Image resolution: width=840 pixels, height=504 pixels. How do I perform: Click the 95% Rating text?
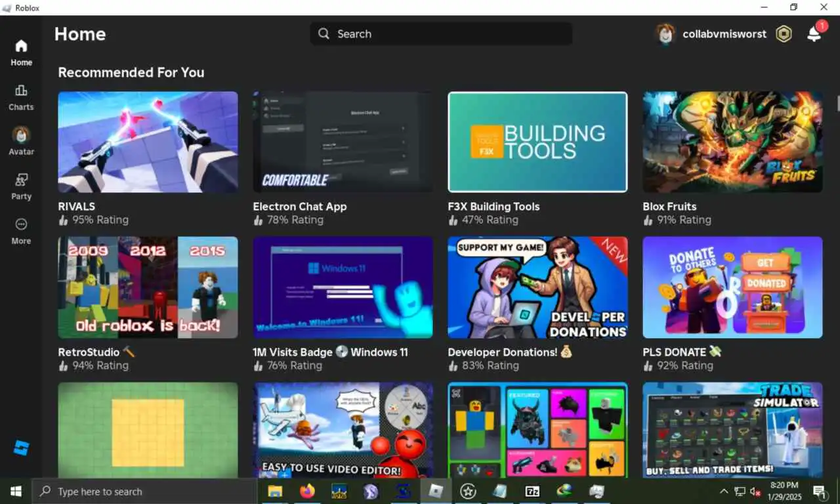click(x=100, y=220)
